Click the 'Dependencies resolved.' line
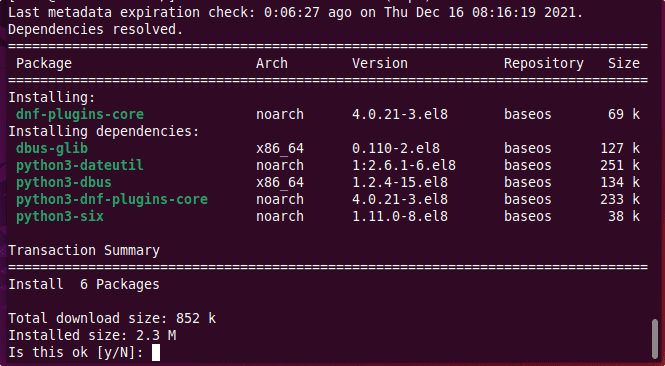 point(96,30)
